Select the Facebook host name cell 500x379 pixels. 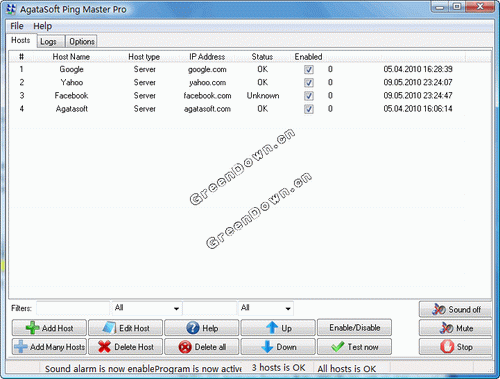pyautogui.click(x=71, y=96)
